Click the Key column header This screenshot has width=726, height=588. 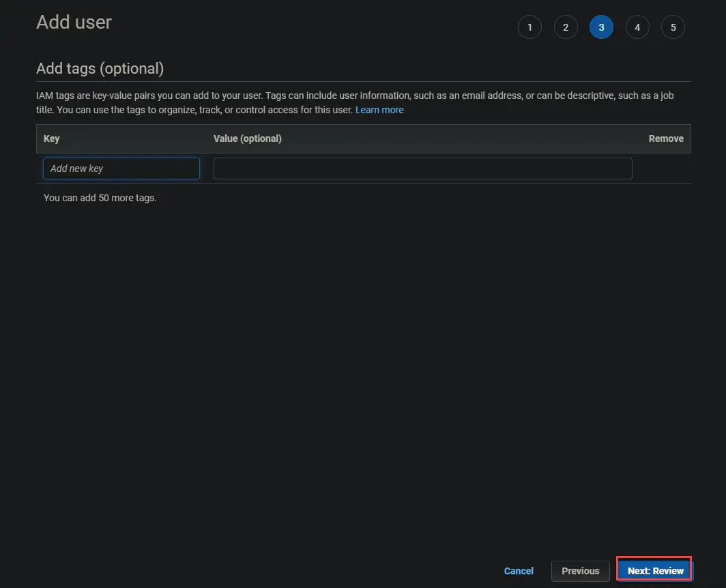pyautogui.click(x=52, y=138)
